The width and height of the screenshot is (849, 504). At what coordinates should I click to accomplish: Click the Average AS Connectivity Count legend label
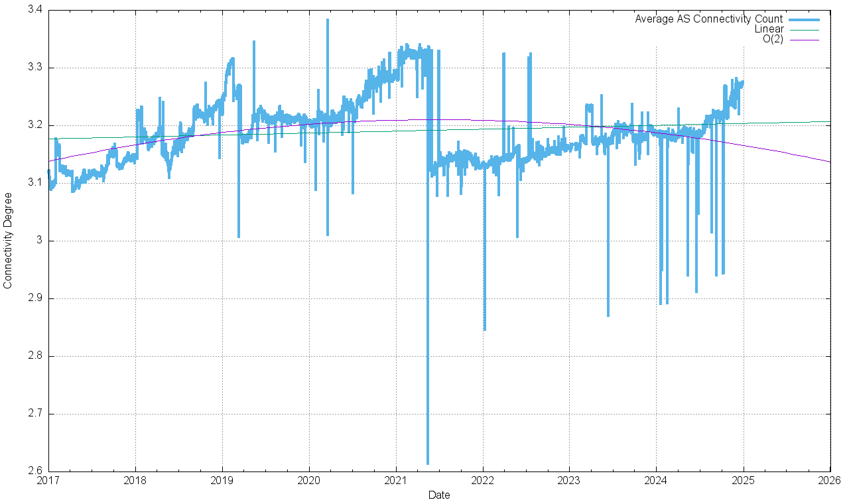[708, 19]
